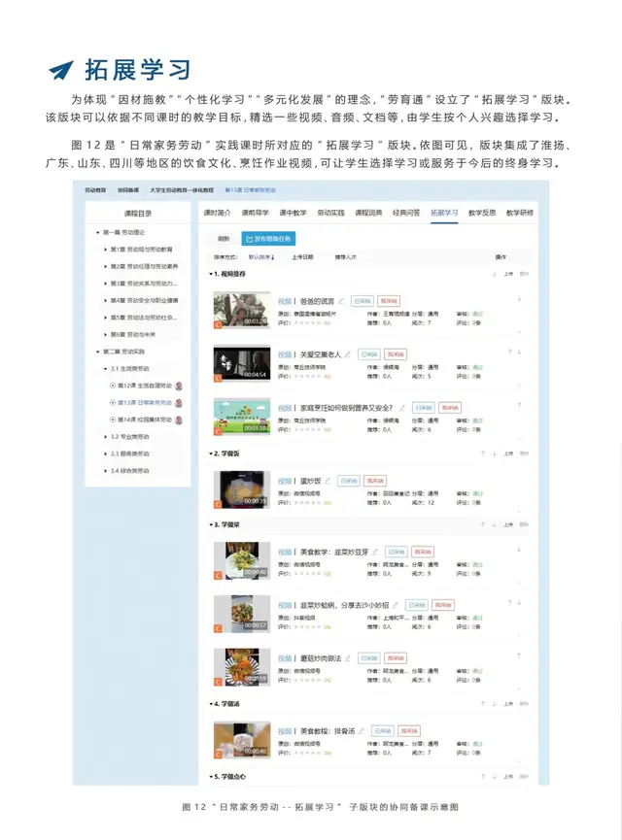Expand 第4章 劳动安全与职业健康 chapter

pyautogui.click(x=105, y=300)
